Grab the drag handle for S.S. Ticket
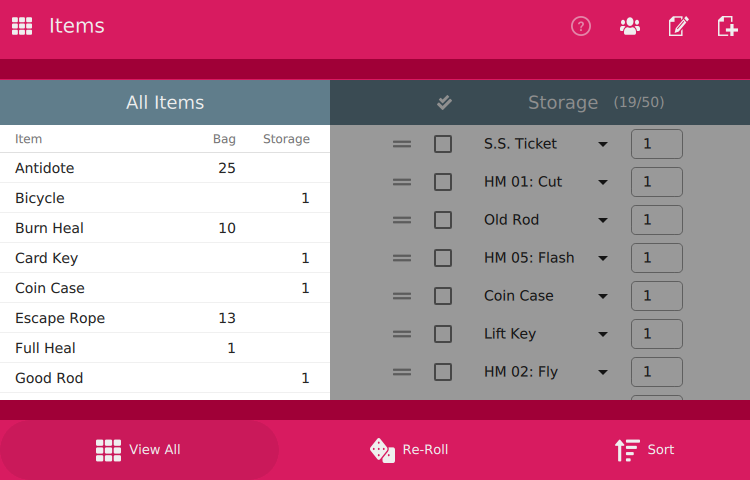The height and width of the screenshot is (480, 750). tap(402, 144)
